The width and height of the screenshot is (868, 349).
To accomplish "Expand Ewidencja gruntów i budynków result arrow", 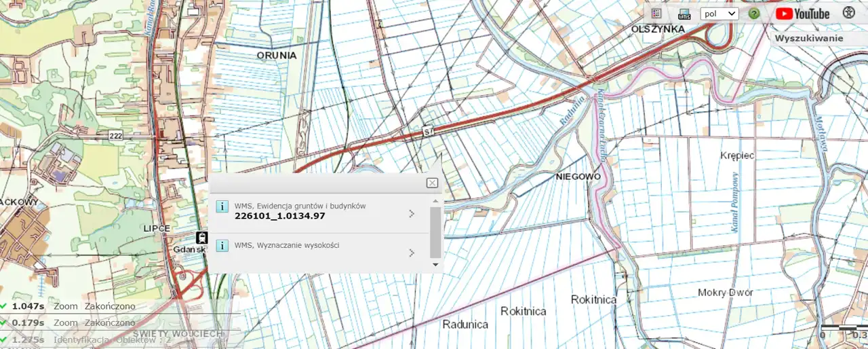I will (412, 214).
